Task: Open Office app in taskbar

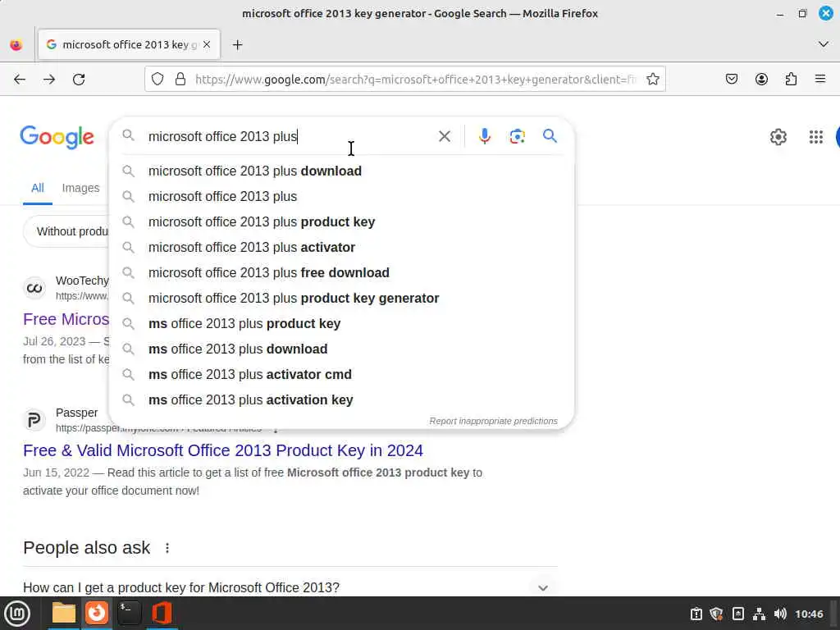Action: coord(162,613)
